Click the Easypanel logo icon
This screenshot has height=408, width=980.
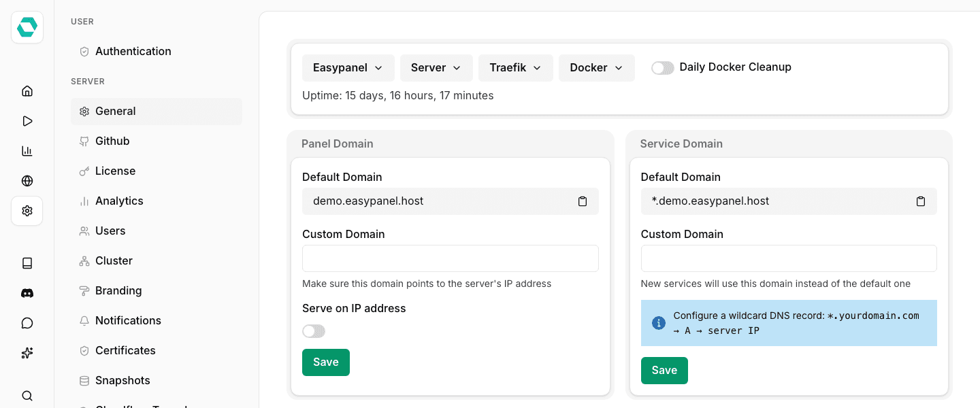tap(27, 27)
